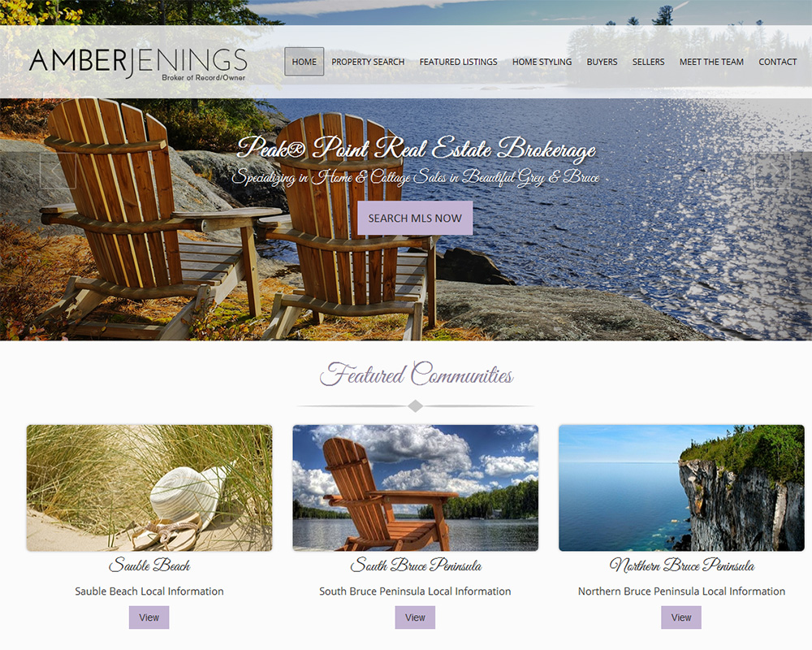Open the Property Search menu item
Screen dimensions: 812x650
368,62
